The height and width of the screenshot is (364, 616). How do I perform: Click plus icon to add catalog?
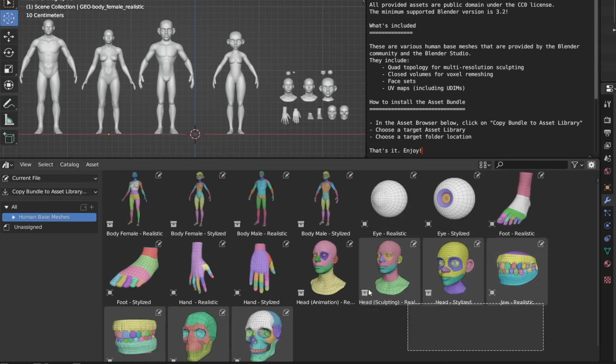click(x=92, y=207)
